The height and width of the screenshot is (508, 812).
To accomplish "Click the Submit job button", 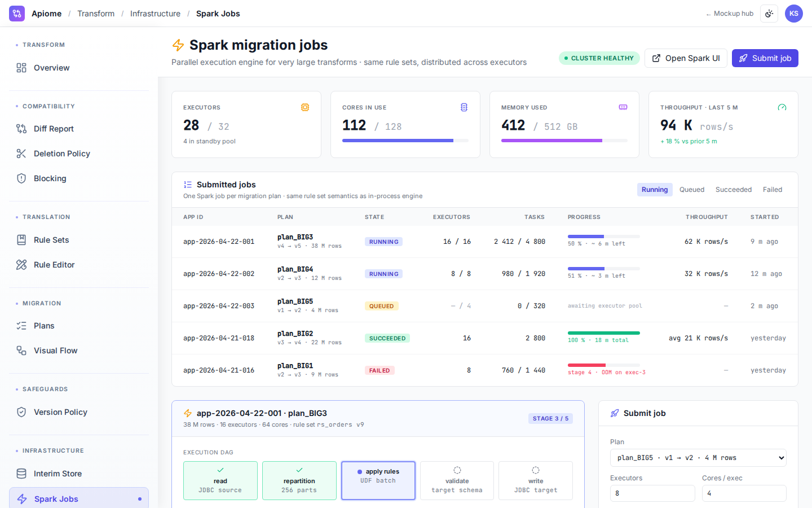I will click(765, 58).
